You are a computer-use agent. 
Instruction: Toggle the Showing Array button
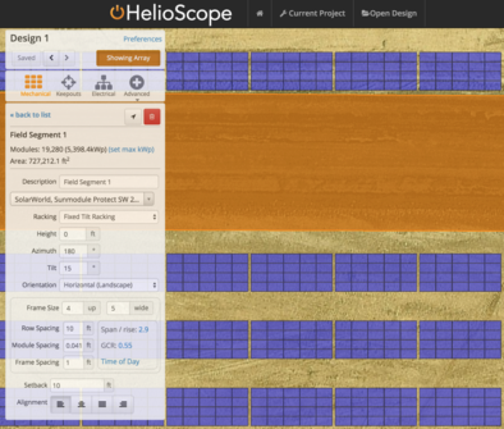128,58
